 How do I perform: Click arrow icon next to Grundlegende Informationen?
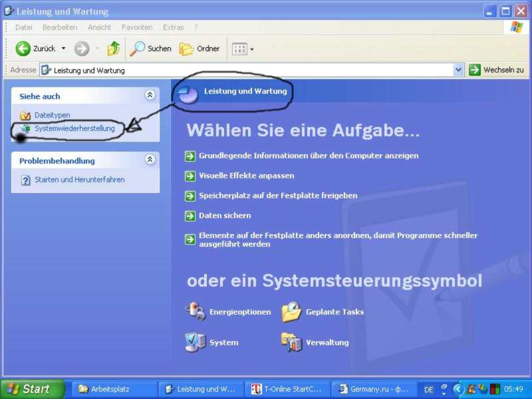coord(190,156)
